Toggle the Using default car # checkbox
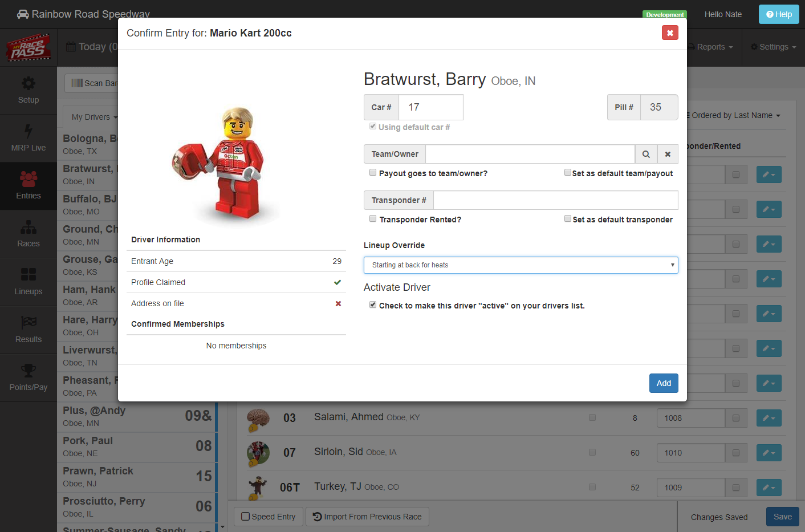The height and width of the screenshot is (532, 805). click(373, 126)
